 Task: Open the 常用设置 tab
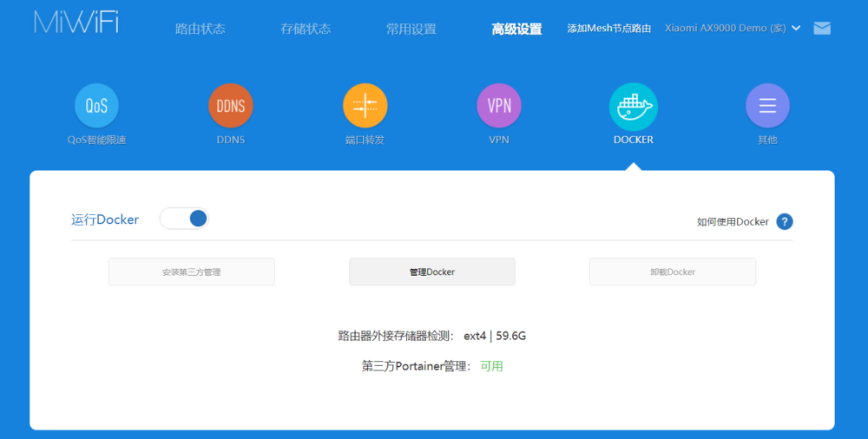click(x=411, y=29)
